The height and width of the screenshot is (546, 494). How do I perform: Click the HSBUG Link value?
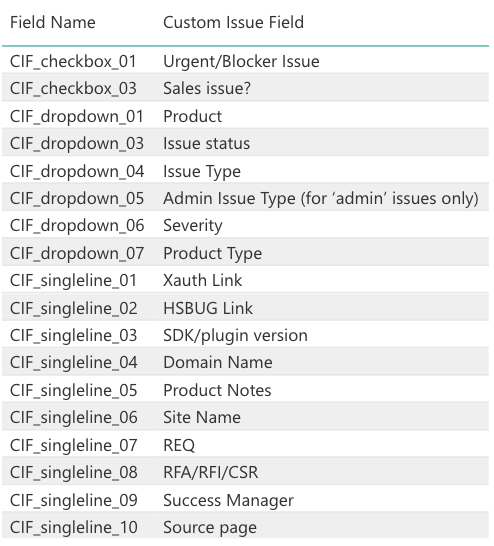point(208,308)
